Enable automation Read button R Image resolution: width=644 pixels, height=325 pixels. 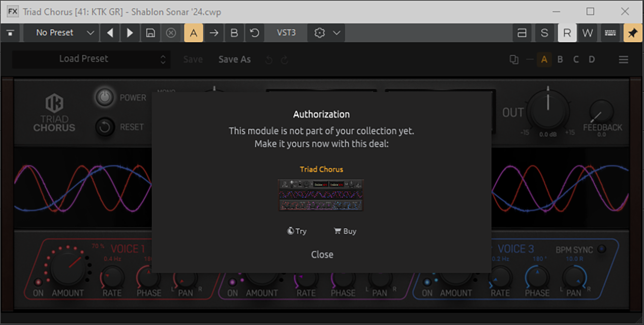pos(567,33)
